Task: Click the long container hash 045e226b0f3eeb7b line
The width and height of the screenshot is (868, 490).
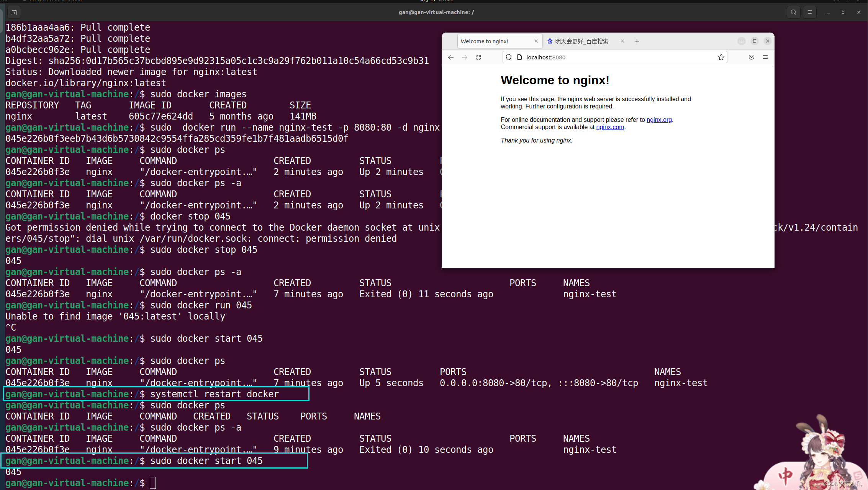Action: (177, 138)
